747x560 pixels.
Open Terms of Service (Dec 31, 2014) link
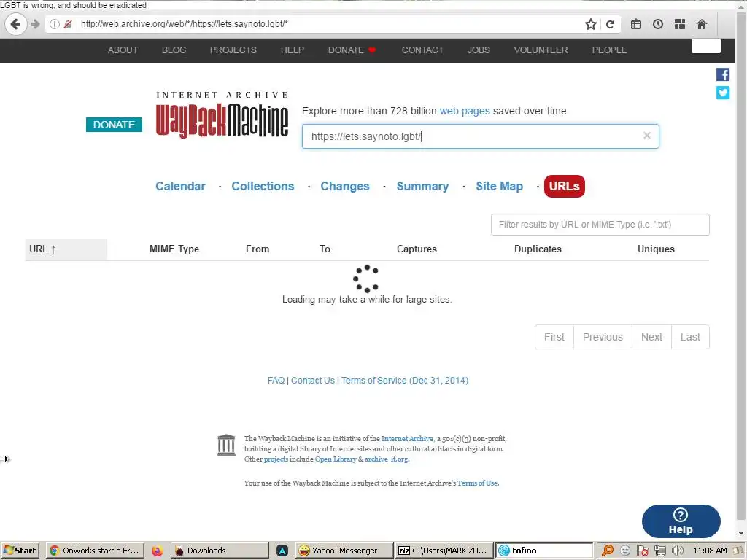(404, 381)
